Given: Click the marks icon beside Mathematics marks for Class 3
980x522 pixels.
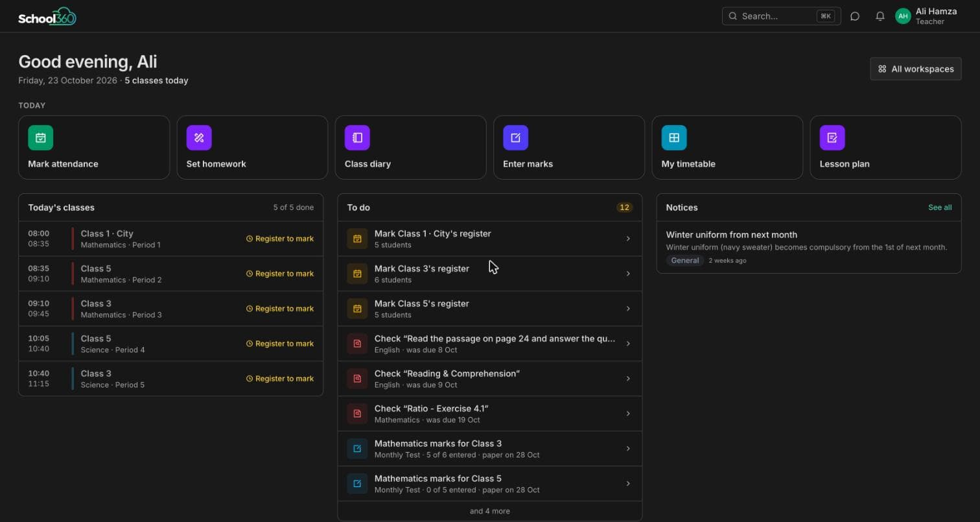Looking at the screenshot, I should point(357,449).
